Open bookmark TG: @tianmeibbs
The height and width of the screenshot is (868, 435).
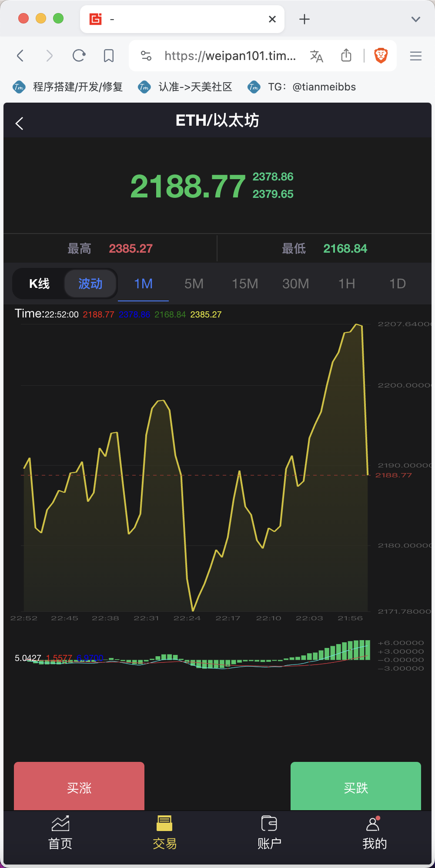301,87
